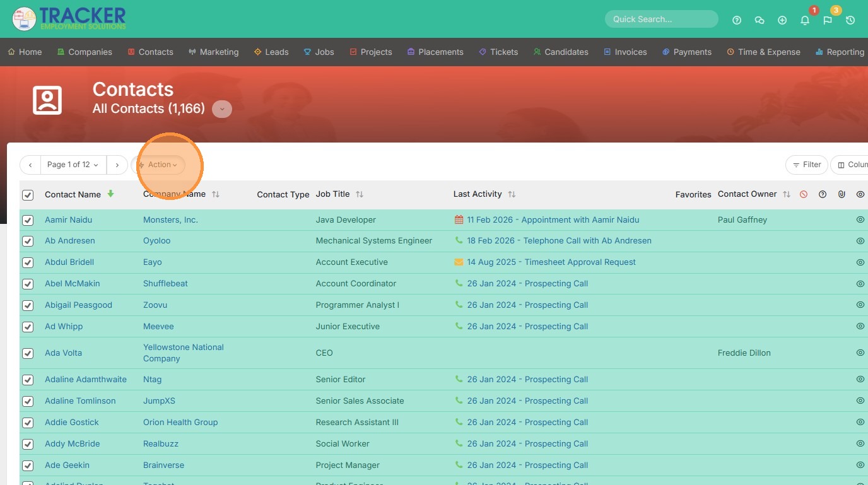868x485 pixels.
Task: Open the Marketing menu
Action: click(x=214, y=52)
